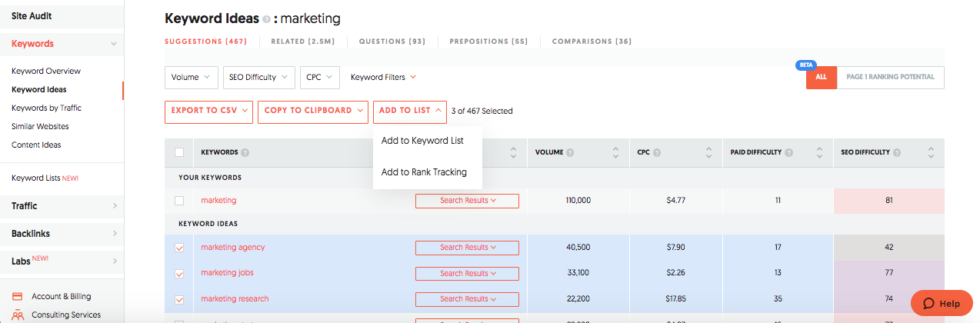Click the help icon beside Keyword Ideas title

pos(266,19)
